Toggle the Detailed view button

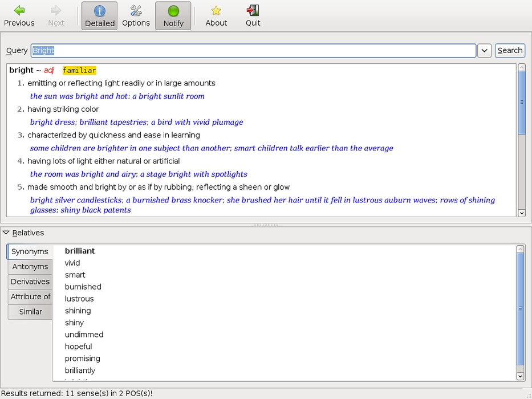(100, 16)
